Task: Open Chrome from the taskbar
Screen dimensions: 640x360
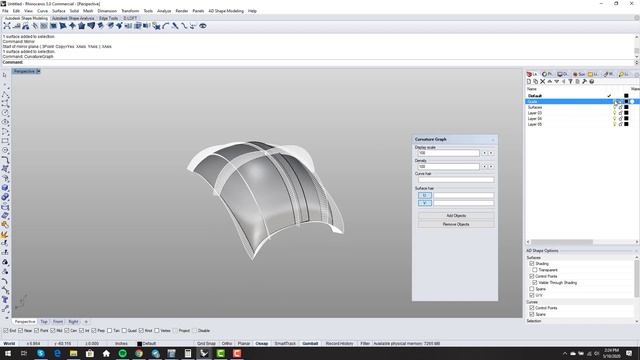Action: coord(139,353)
